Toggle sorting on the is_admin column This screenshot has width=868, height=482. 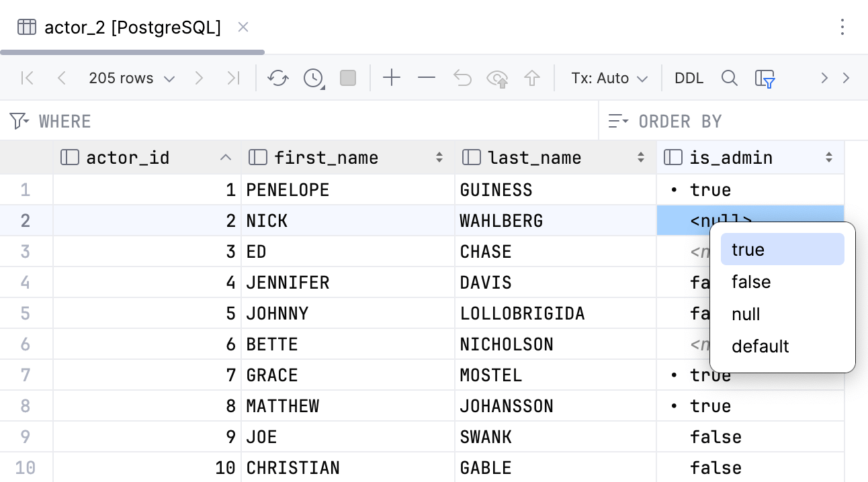(x=828, y=157)
